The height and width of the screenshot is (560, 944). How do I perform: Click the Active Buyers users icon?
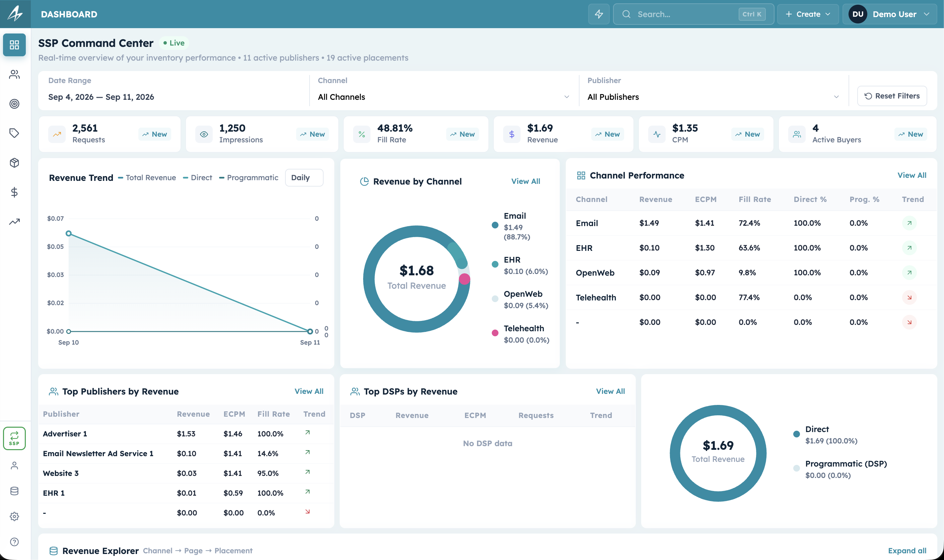coord(797,134)
